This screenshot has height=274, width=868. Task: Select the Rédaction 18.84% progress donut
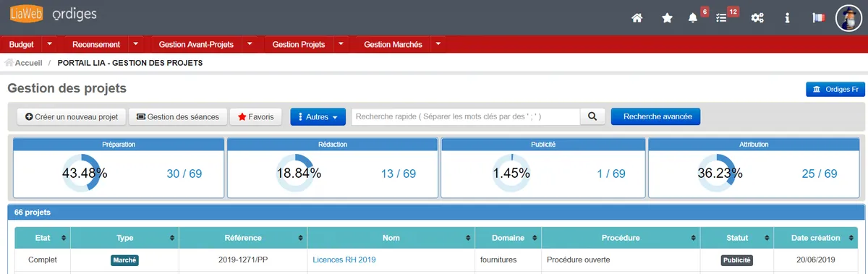[x=295, y=173]
